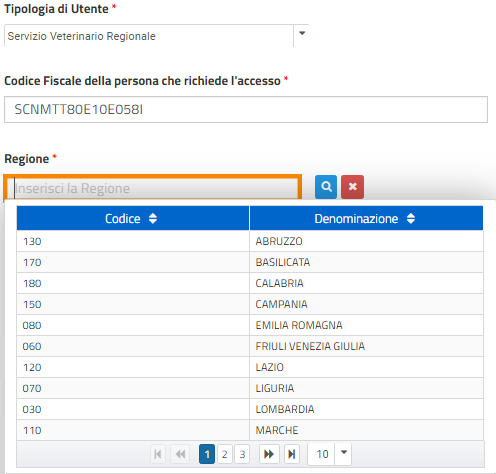Go to page 3 of the region list
Screen dimensions: 496x474
point(242,454)
